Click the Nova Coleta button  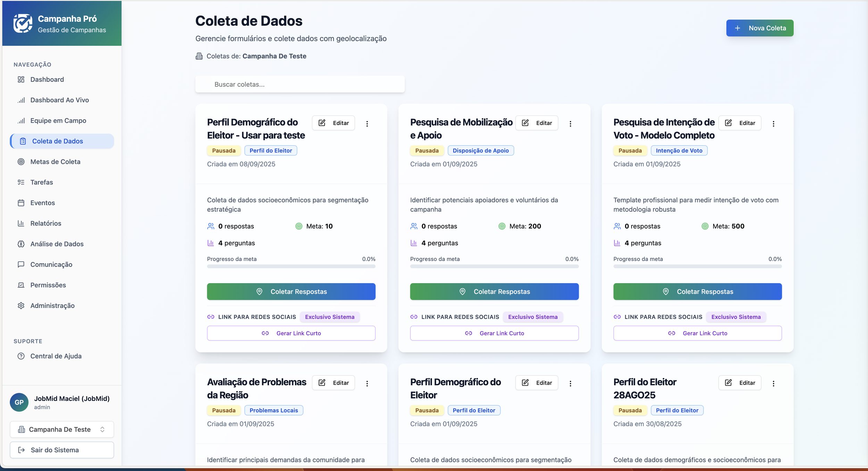(759, 28)
